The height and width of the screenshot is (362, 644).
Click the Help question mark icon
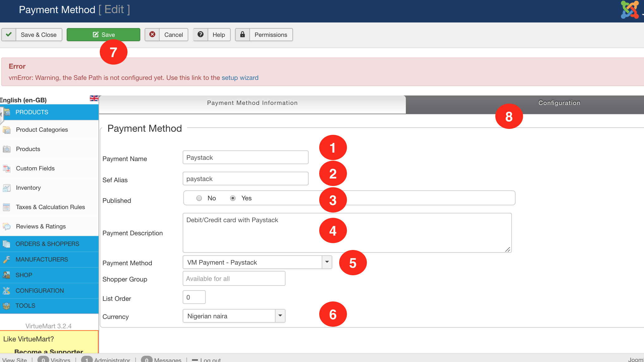200,34
